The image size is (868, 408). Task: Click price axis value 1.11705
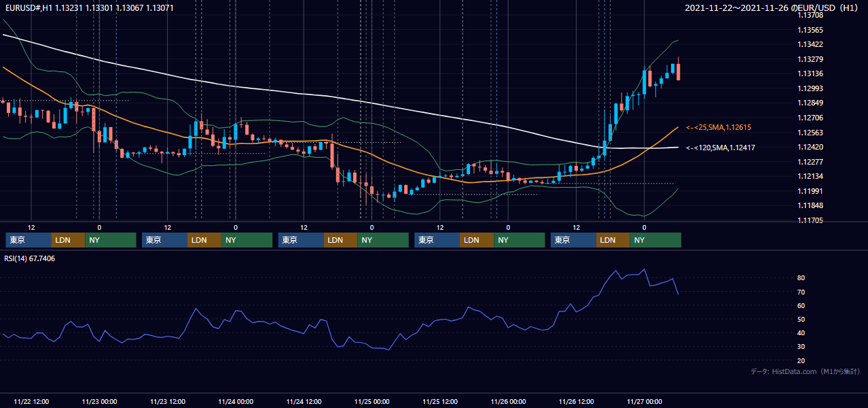coord(811,220)
